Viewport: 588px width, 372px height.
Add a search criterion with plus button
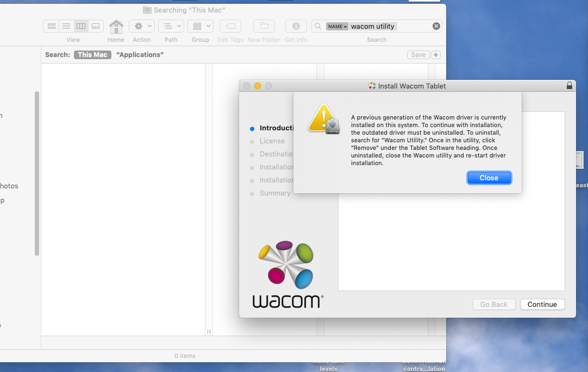click(x=436, y=55)
